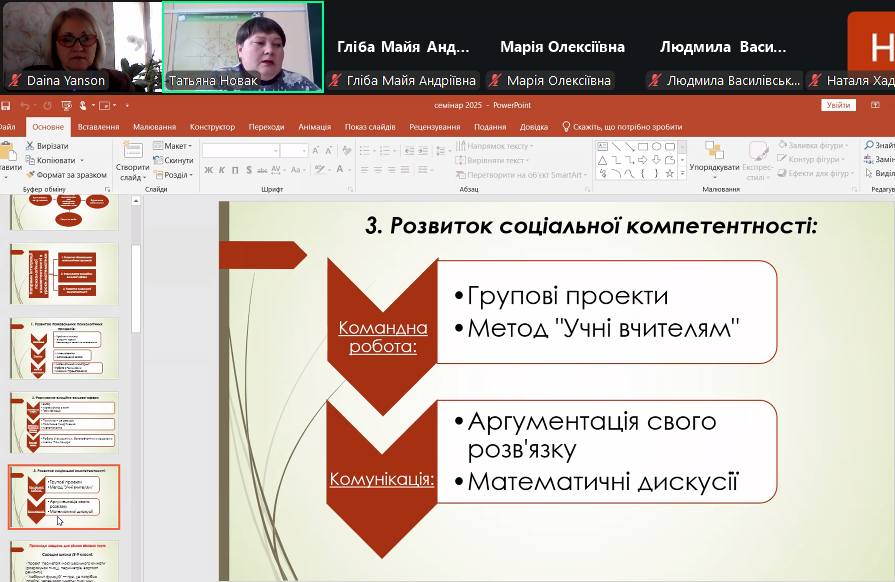Screen dimensions: 895x582
Task: Select the Татьяна Новак video tile
Action: [243, 46]
